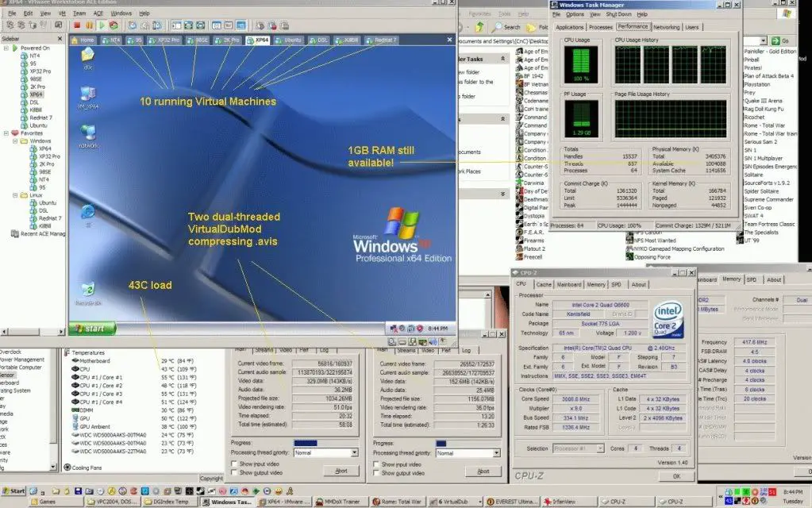Open thread priority dropdown for job estimating 58:08

(354, 452)
